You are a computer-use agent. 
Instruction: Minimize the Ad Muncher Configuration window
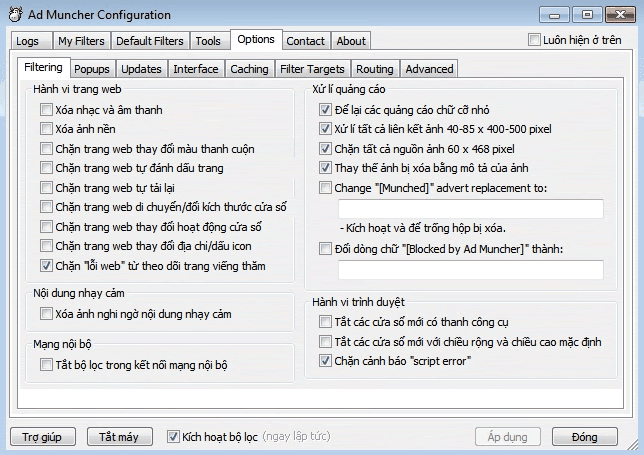(x=554, y=15)
